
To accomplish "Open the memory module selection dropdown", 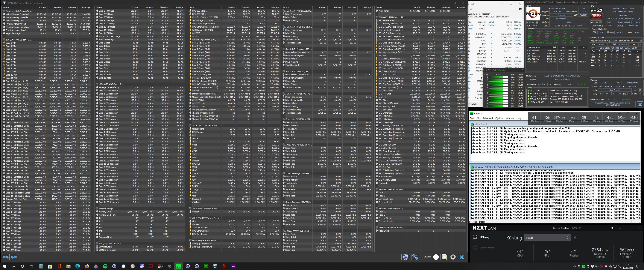I will coord(616,41).
